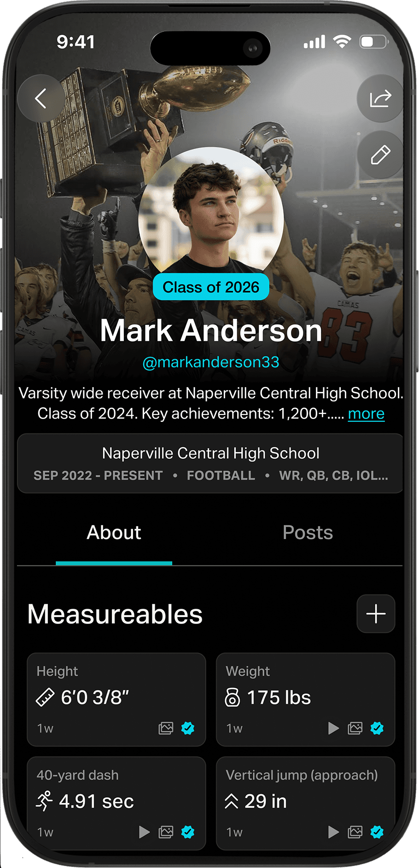
Task: Open image attachment on Vertical jump card
Action: point(355,832)
